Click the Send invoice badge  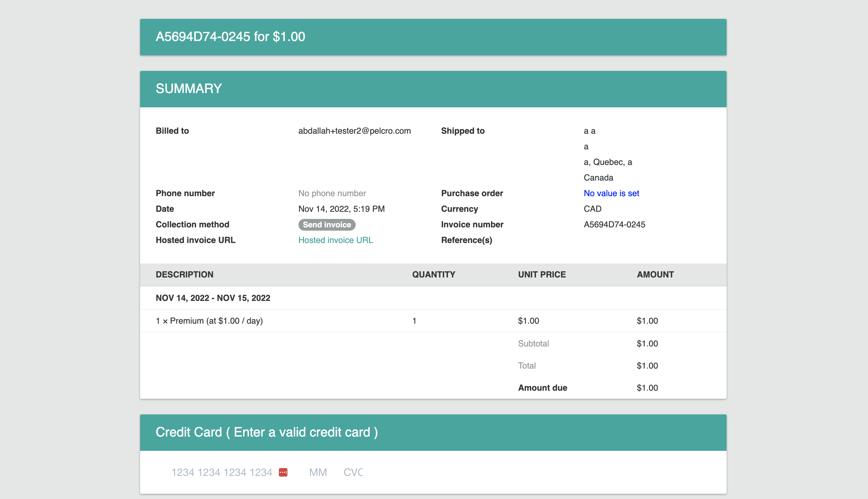[327, 224]
